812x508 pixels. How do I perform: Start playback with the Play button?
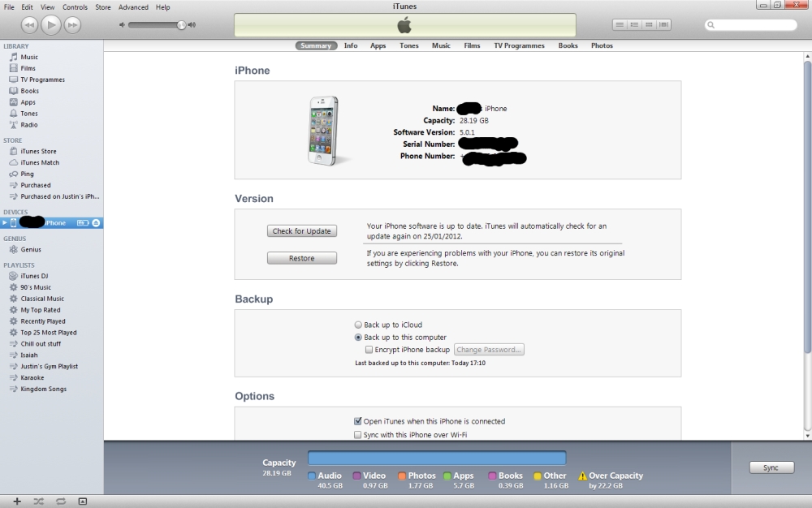(50, 25)
